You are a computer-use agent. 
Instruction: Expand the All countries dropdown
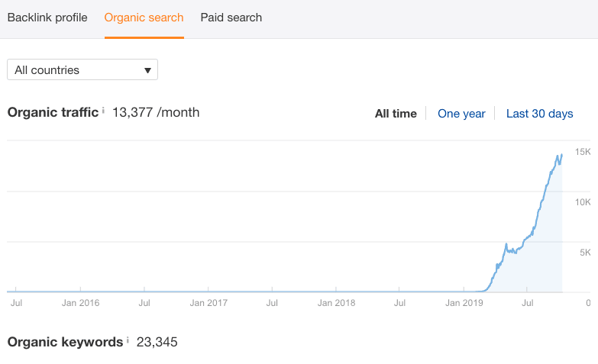point(82,69)
